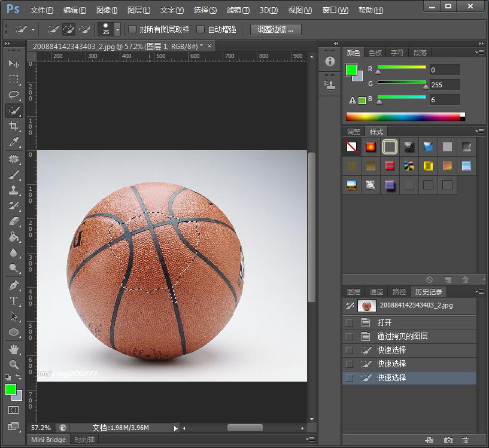Switch to the 色板 tab
The image size is (489, 448).
(375, 53)
